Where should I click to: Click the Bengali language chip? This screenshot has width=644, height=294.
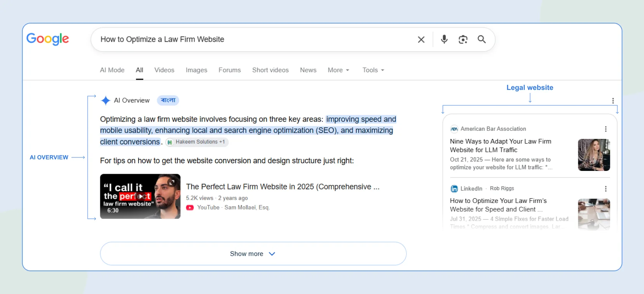point(168,100)
